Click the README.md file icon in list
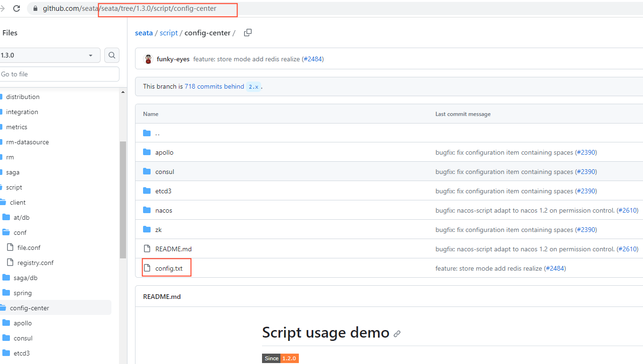 (147, 249)
